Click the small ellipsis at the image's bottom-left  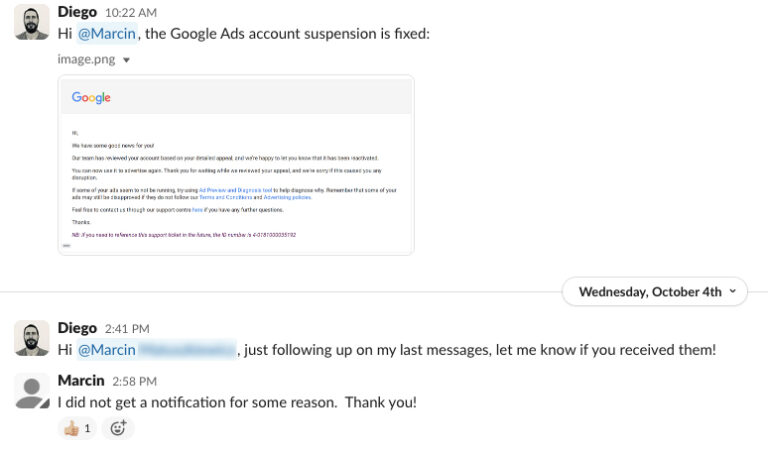[x=66, y=245]
